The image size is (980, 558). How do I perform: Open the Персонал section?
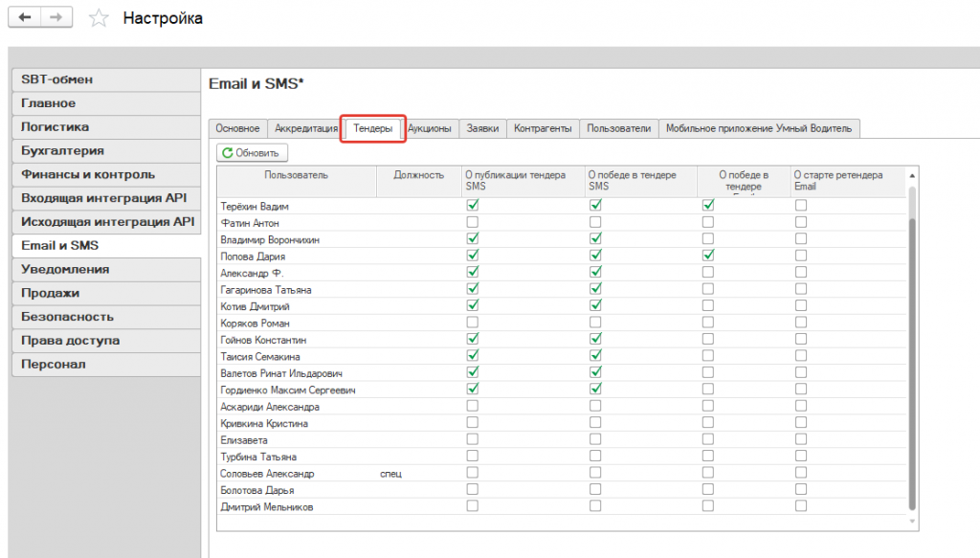click(x=106, y=365)
